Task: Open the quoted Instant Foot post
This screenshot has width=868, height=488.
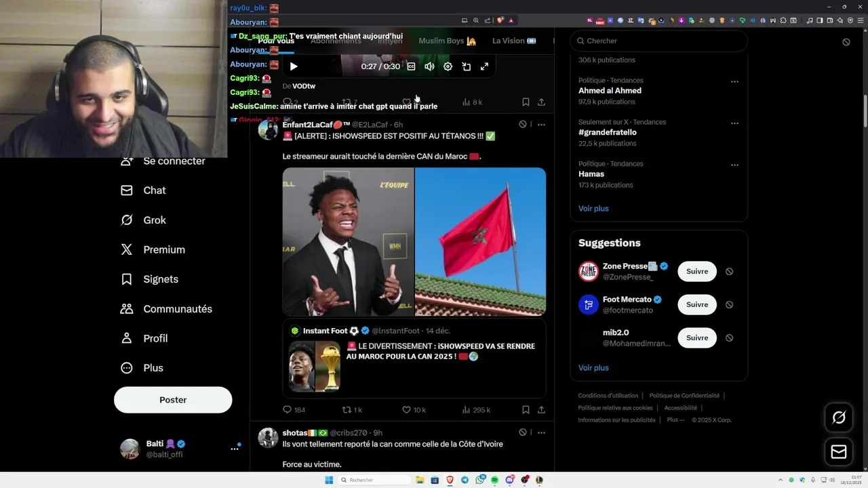Action: (414, 359)
